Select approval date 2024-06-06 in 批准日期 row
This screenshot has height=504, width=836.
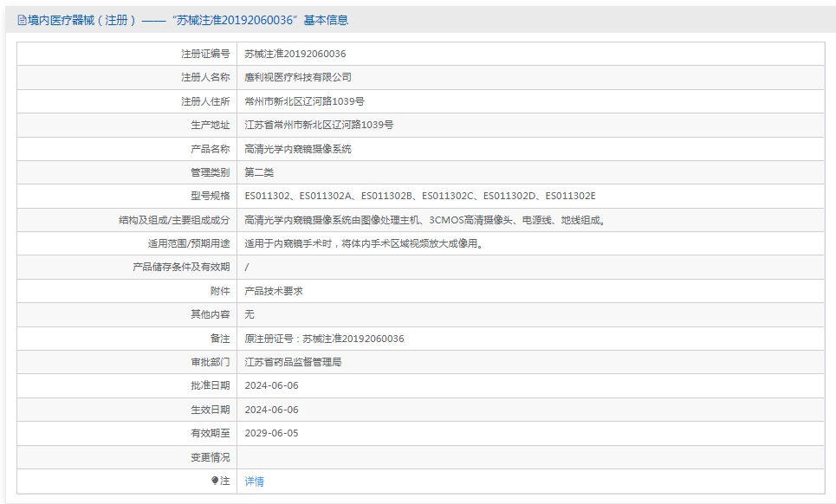click(271, 385)
